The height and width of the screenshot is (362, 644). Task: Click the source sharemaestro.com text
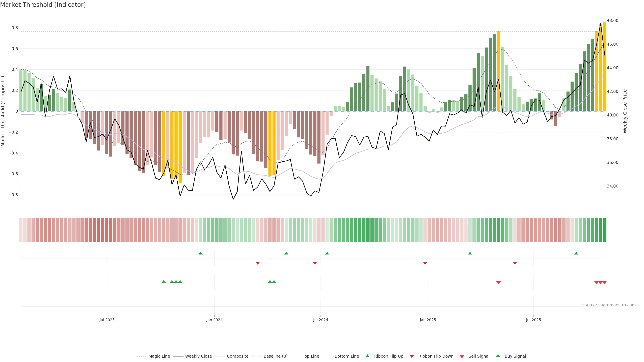click(x=609, y=305)
